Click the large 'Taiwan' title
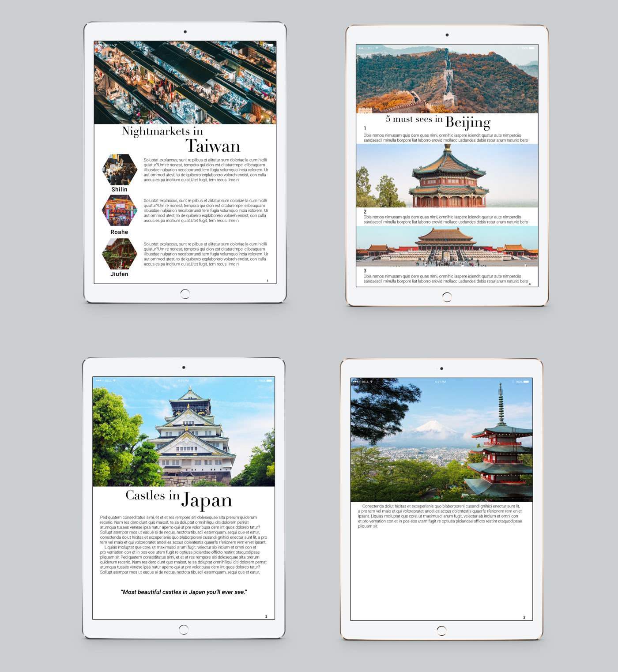The image size is (618, 672). (213, 146)
